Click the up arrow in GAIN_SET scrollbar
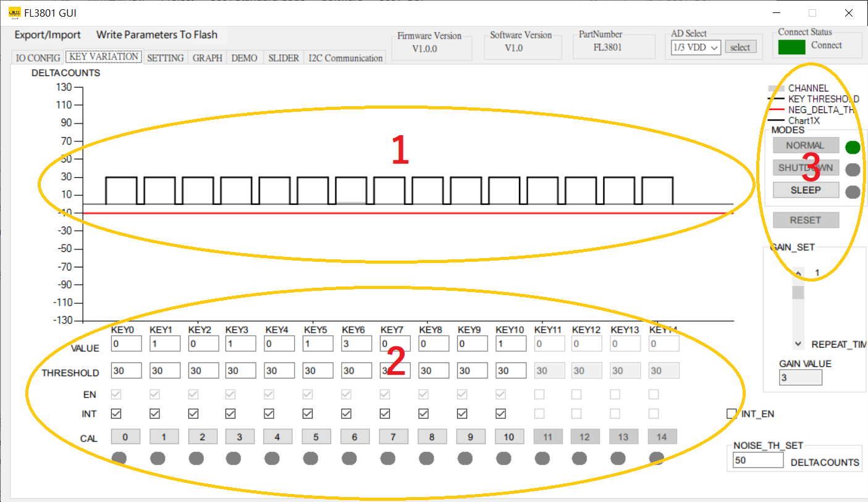 [798, 272]
